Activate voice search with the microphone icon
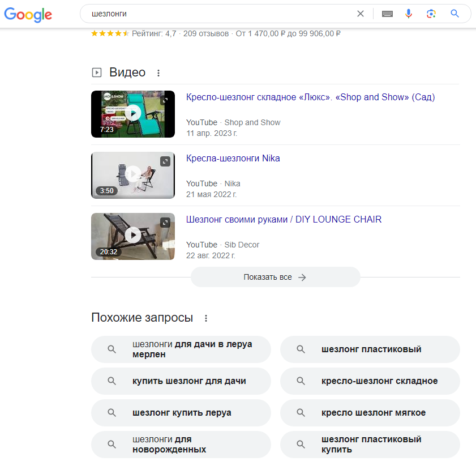Viewport: 476px width, 474px height. 409,14
